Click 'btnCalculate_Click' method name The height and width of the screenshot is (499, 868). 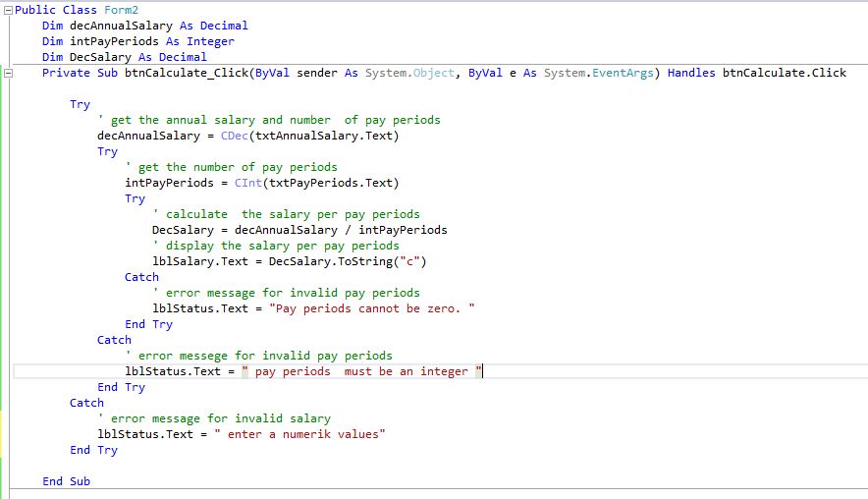pos(187,73)
